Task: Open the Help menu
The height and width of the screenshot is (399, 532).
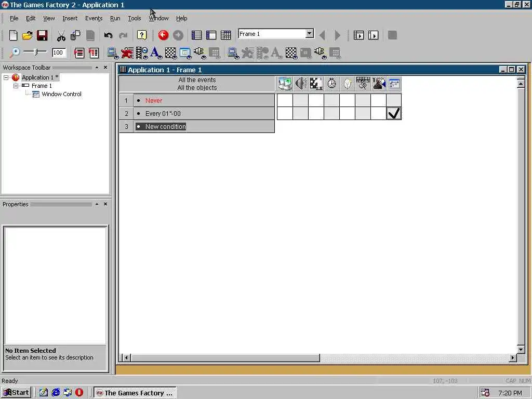Action: [181, 18]
